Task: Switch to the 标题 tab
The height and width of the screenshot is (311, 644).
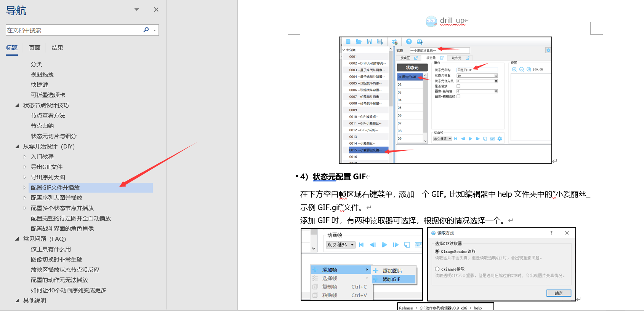Action: pos(12,48)
